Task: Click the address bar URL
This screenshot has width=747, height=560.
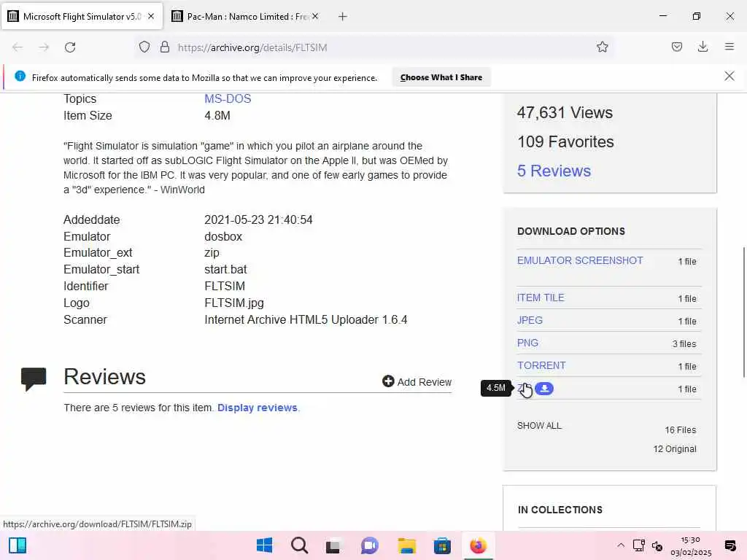Action: 252,47
